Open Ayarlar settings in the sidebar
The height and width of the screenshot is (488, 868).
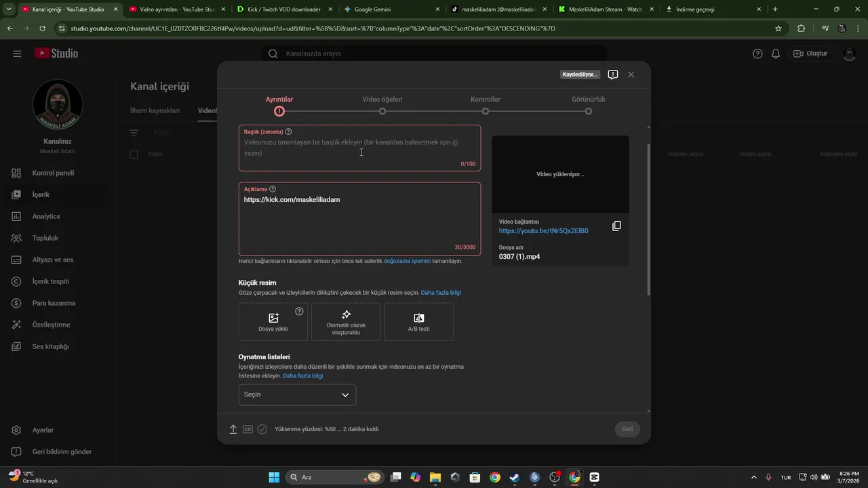pos(57,430)
